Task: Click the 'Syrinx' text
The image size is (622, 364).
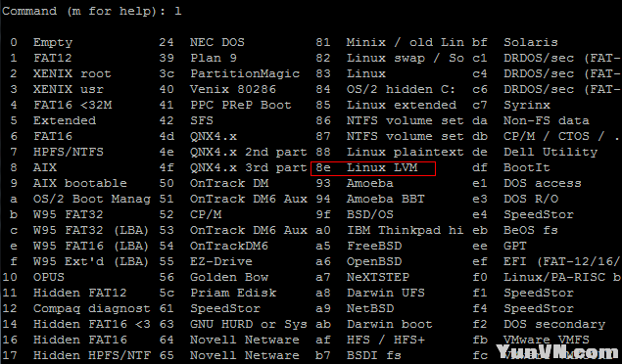Action: point(526,105)
